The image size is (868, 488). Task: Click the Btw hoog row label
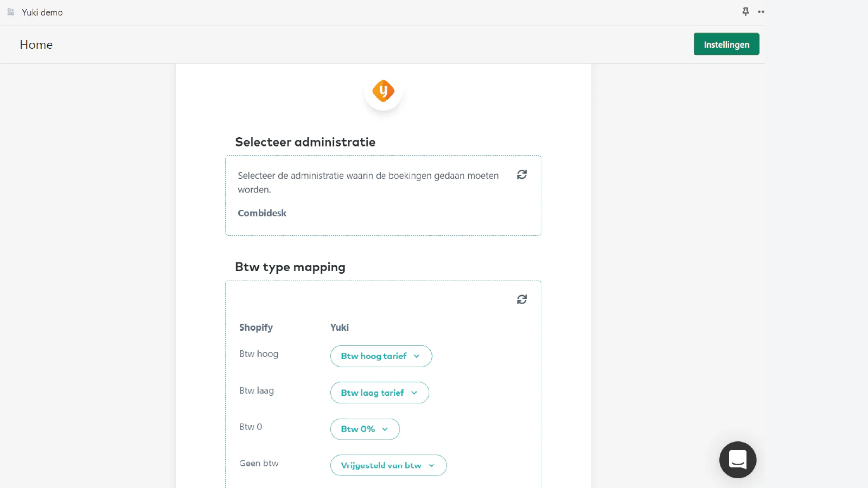click(x=259, y=354)
